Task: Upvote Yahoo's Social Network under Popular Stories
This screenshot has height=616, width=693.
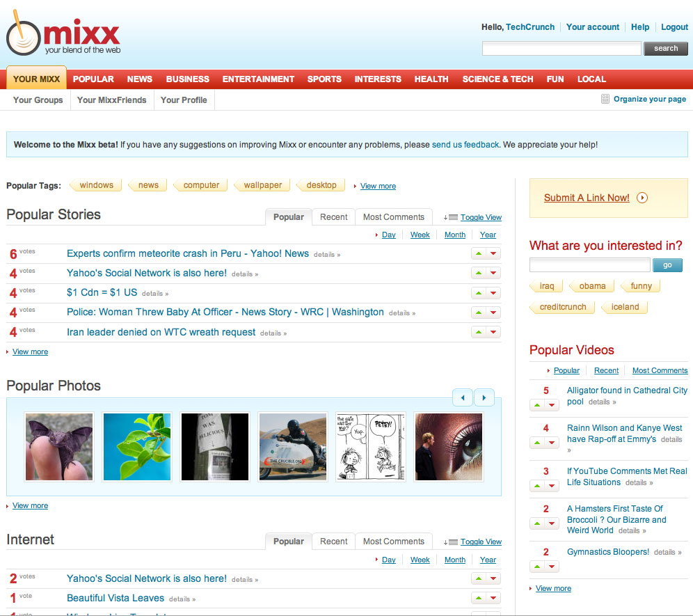Action: (479, 274)
